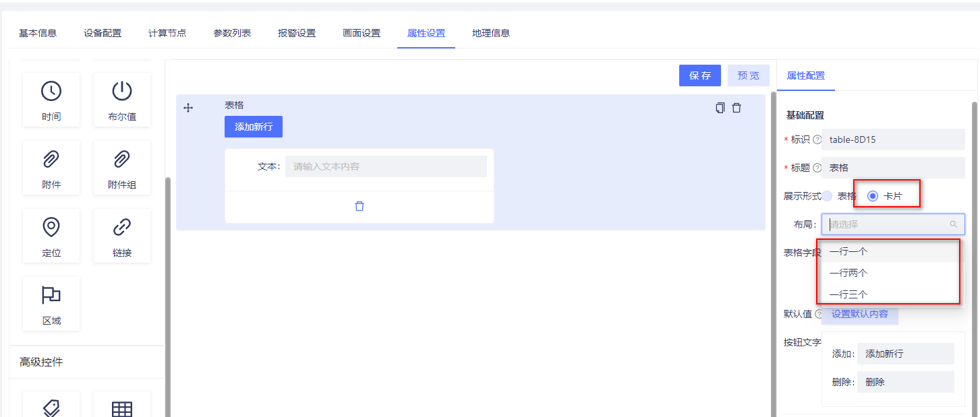Select the 属性设置 tab

click(x=426, y=33)
